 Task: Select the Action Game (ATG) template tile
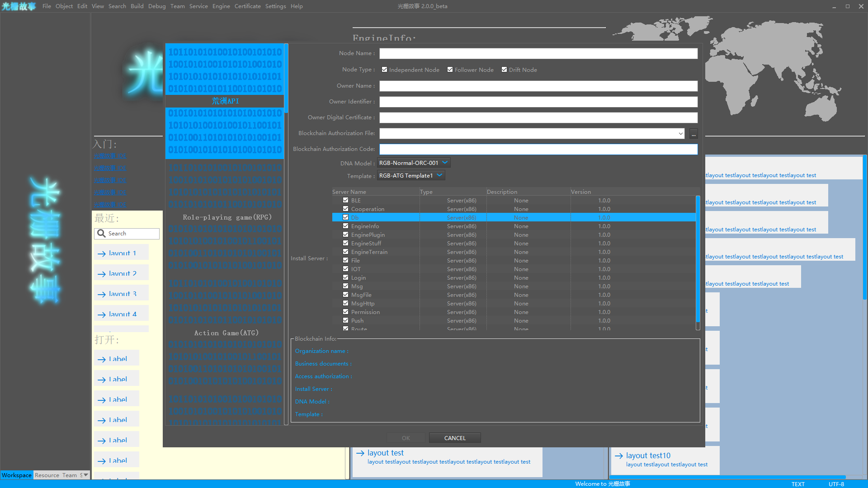click(225, 333)
